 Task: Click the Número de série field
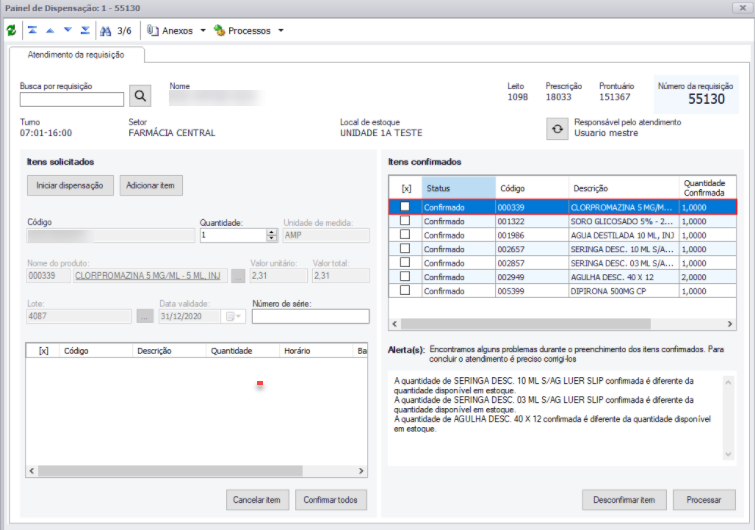click(x=311, y=316)
